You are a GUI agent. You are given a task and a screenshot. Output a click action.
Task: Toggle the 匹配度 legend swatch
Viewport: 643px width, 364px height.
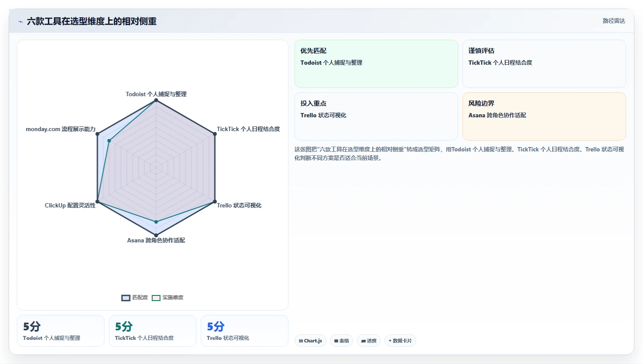(x=126, y=298)
